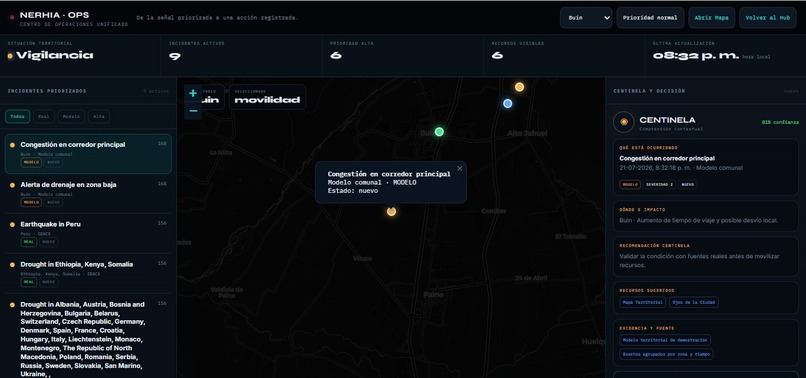Zoom in on the map with plus button
The height and width of the screenshot is (378, 806).
pos(193,93)
